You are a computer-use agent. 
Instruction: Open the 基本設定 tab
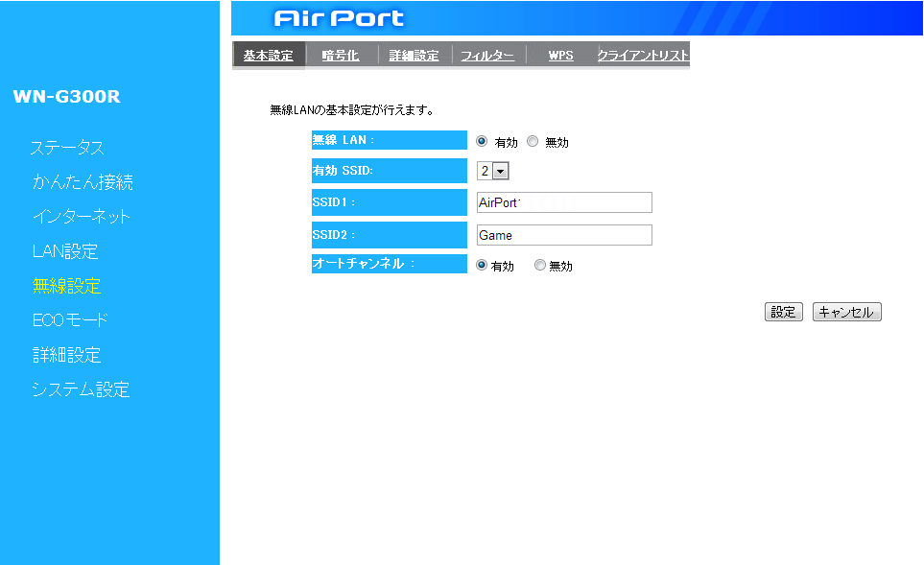click(269, 56)
